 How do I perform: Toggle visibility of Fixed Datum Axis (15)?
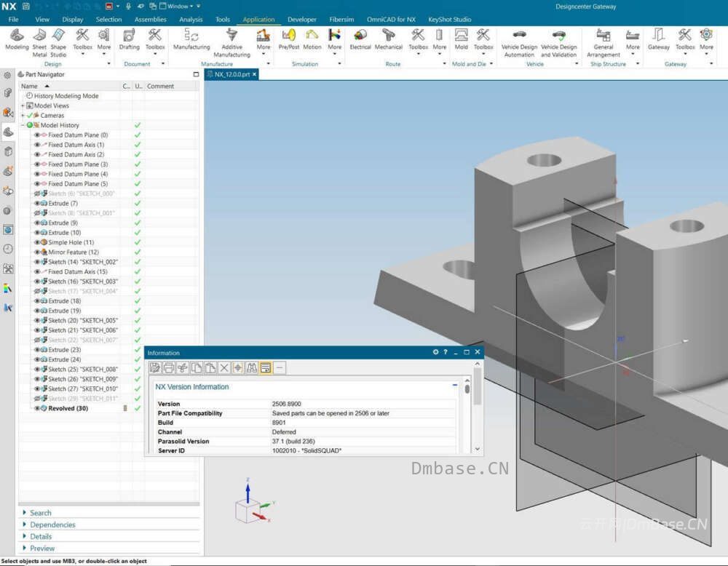click(x=37, y=271)
